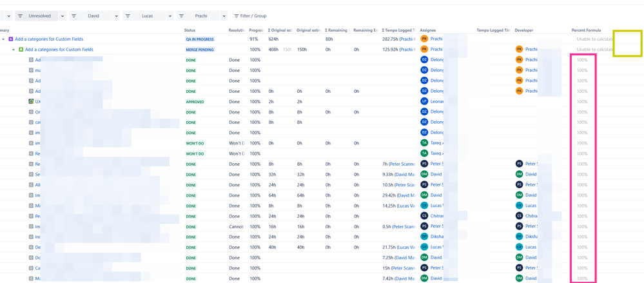The width and height of the screenshot is (644, 283).
Task: Open the dropdown arrow next to Prachi filter
Action: coord(224,16)
